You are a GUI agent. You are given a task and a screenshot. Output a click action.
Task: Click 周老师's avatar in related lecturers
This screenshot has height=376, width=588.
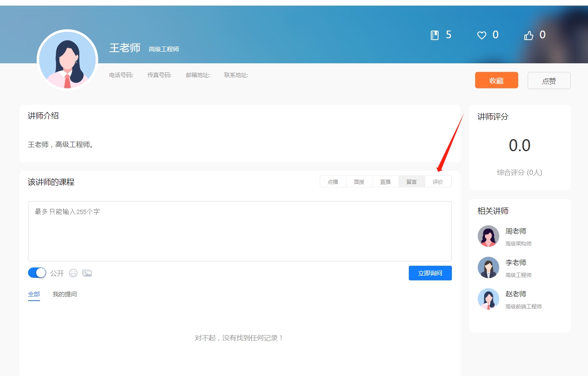point(488,236)
